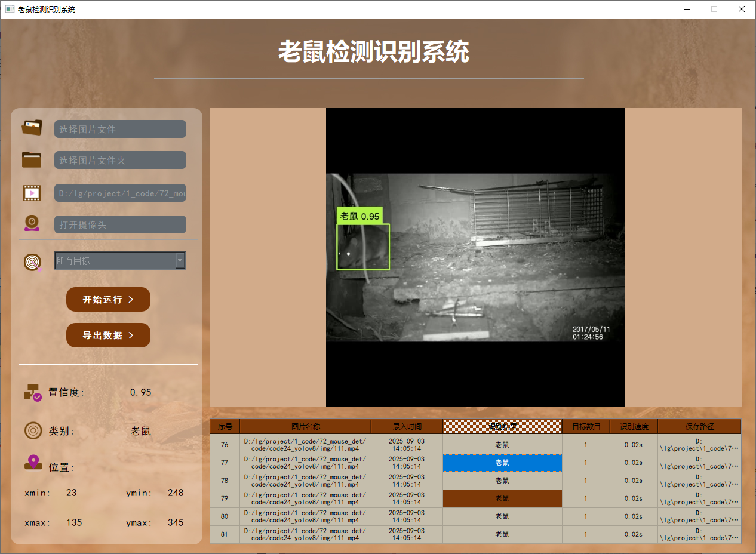The height and width of the screenshot is (554, 756).
Task: Click the open image file folder icon
Action: [32, 128]
